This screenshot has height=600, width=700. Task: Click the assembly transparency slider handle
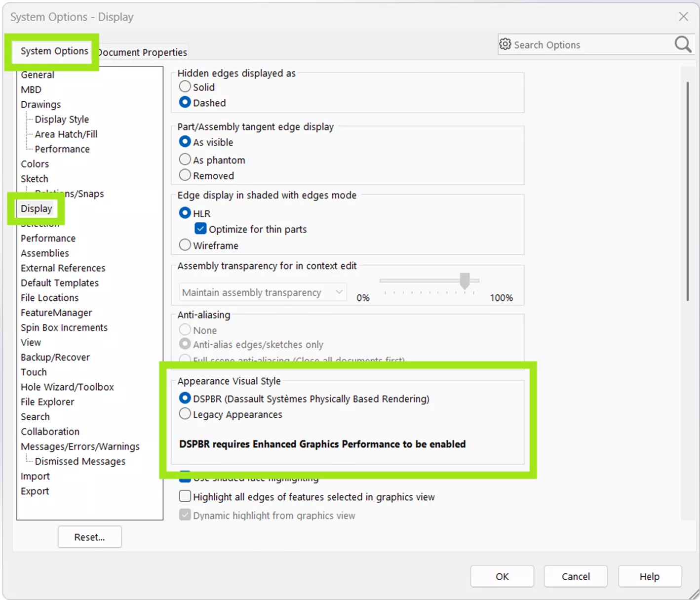coord(465,281)
